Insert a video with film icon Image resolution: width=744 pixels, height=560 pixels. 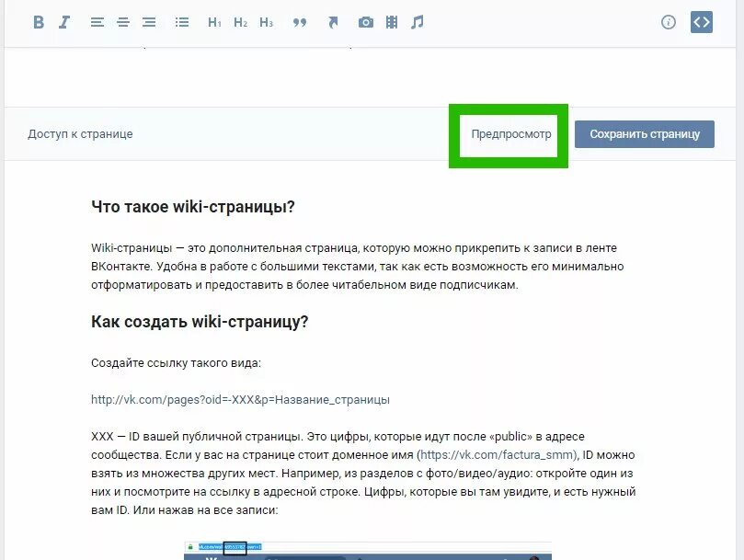392,22
